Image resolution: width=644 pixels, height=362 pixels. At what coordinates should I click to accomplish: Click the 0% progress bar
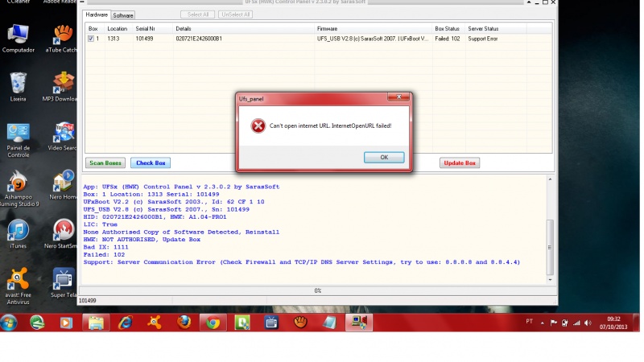coord(317,290)
